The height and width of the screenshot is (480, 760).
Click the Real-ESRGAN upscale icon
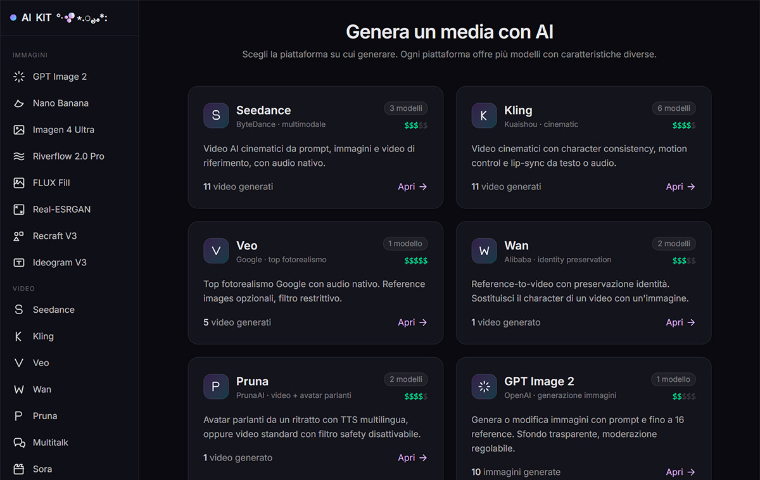point(19,209)
